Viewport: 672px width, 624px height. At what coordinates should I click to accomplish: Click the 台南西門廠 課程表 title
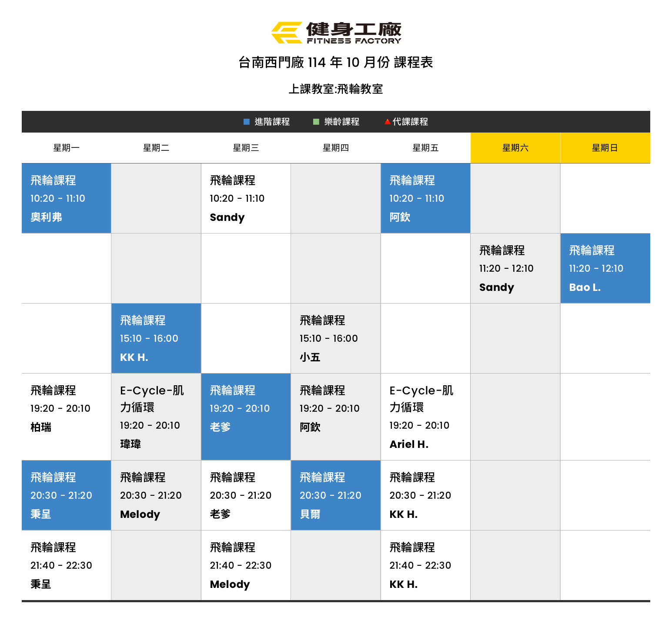(x=336, y=63)
